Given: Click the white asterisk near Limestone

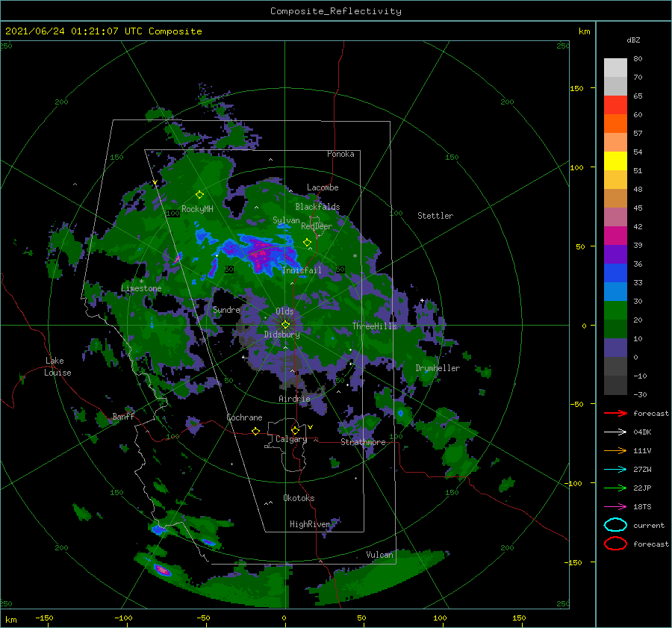Looking at the screenshot, I should click(141, 282).
